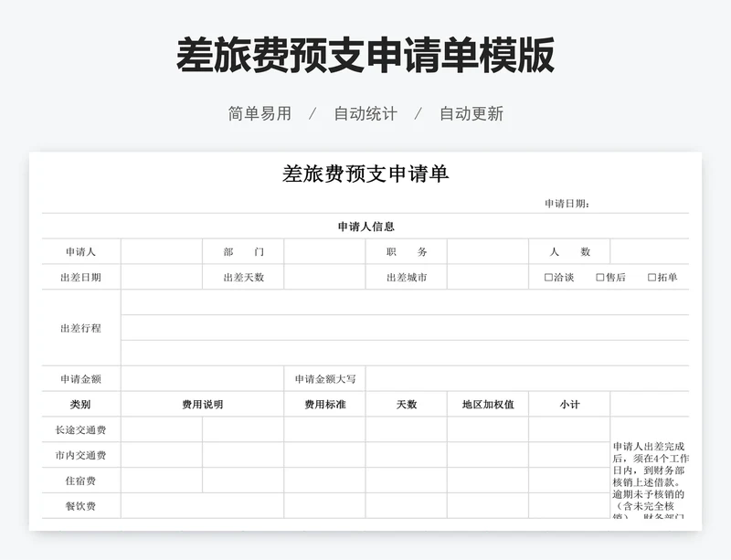The height and width of the screenshot is (560, 731).
Task: Click the 自动统计 feature text
Action: click(365, 114)
